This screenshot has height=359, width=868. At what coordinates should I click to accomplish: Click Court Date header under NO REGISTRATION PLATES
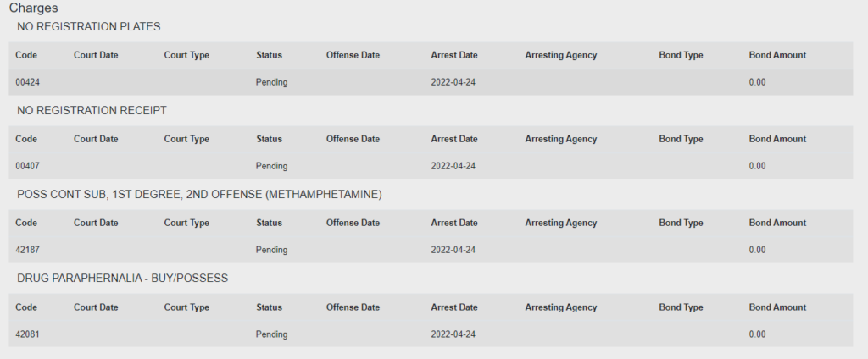(96, 55)
